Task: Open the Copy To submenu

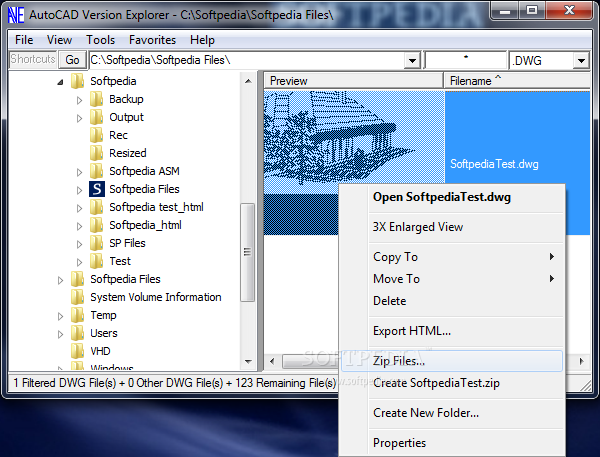Action: 452,257
